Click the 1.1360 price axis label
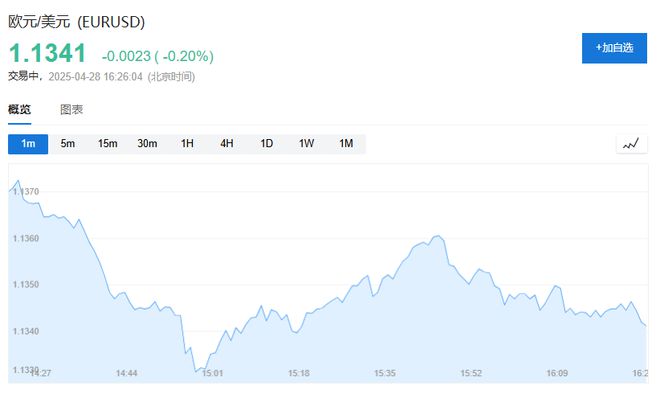660x394 pixels. point(26,238)
